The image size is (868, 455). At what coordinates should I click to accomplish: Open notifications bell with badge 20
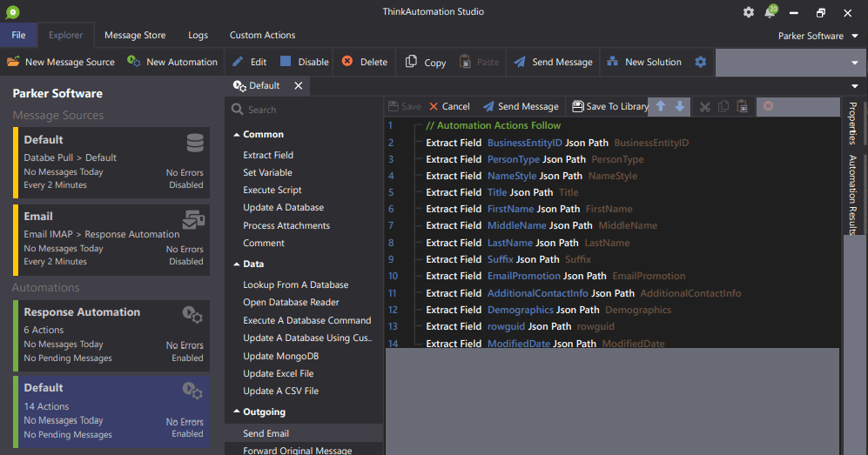click(x=770, y=12)
